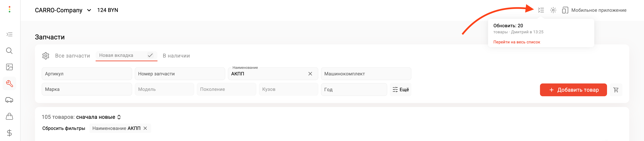This screenshot has height=141, width=644.
Task: Open the images section in the sidebar
Action: 9,67
